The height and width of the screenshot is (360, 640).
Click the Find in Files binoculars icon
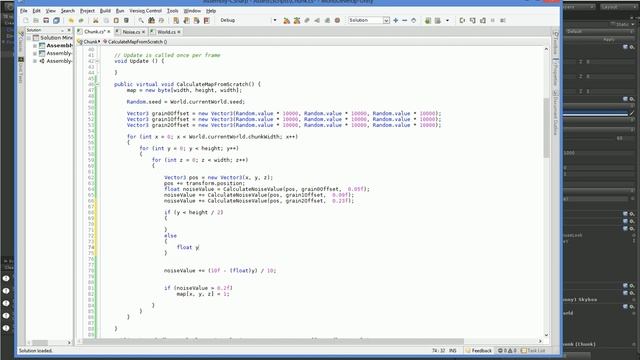click(x=151, y=20)
